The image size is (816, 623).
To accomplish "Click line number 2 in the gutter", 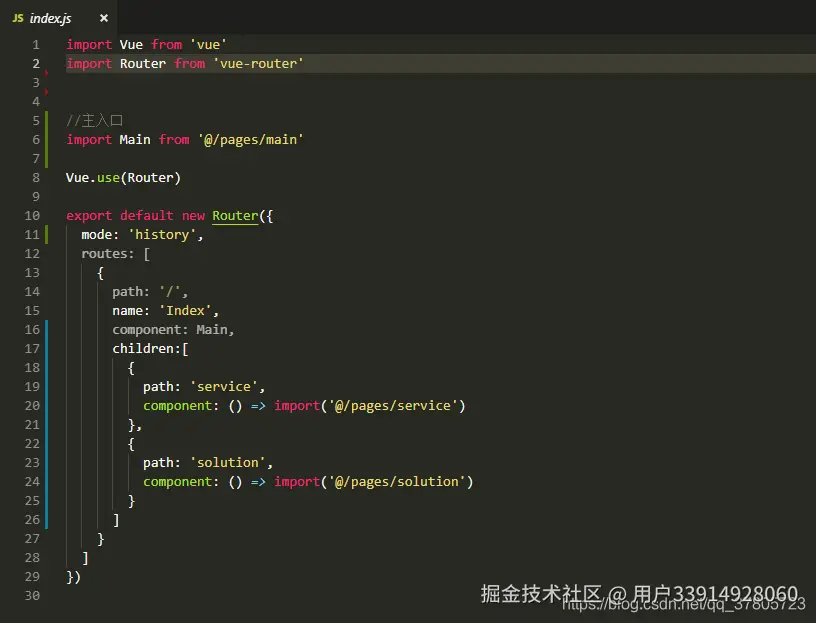I will coord(36,63).
